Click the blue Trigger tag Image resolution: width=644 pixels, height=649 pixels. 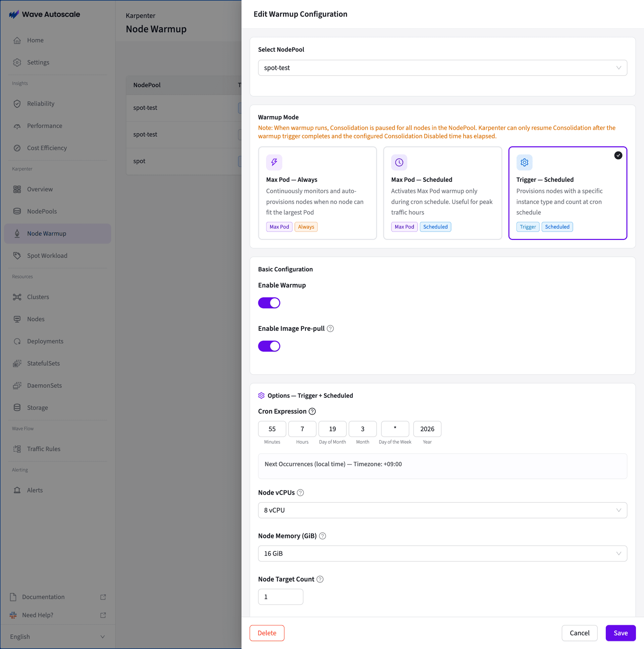click(x=528, y=227)
